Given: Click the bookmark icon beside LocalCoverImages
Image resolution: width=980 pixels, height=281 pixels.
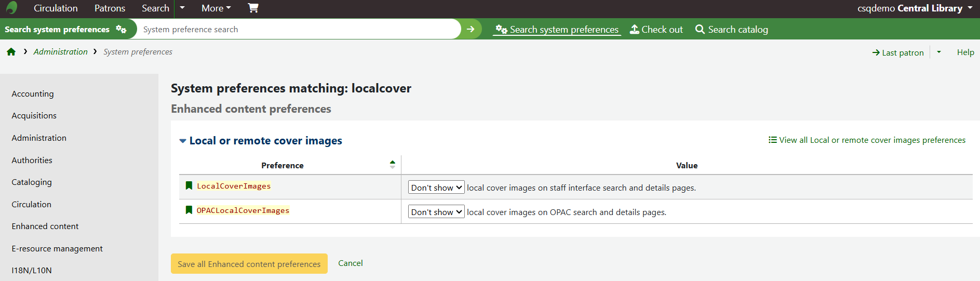Looking at the screenshot, I should click(x=189, y=186).
